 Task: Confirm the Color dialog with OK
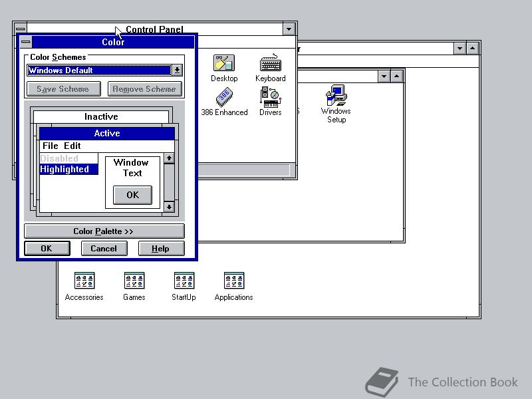point(47,249)
